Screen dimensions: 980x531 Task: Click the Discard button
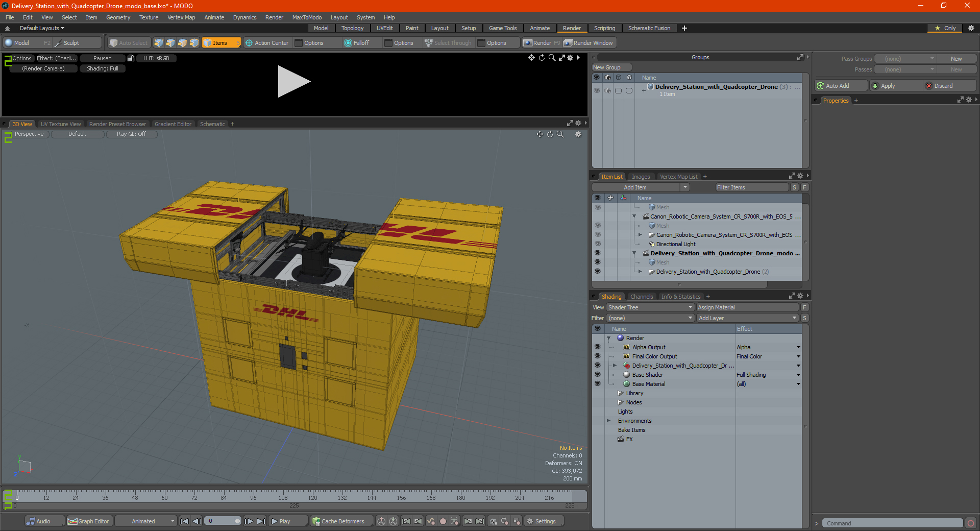pos(949,86)
